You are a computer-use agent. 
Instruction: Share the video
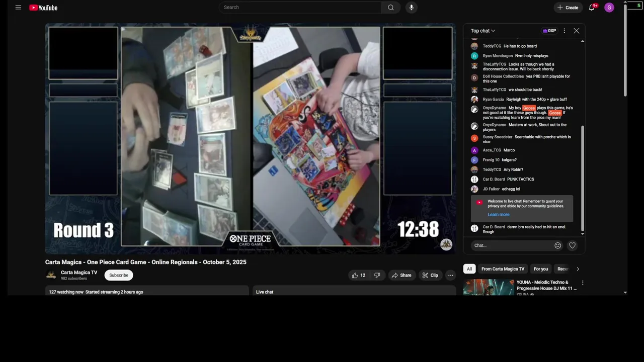(401, 275)
